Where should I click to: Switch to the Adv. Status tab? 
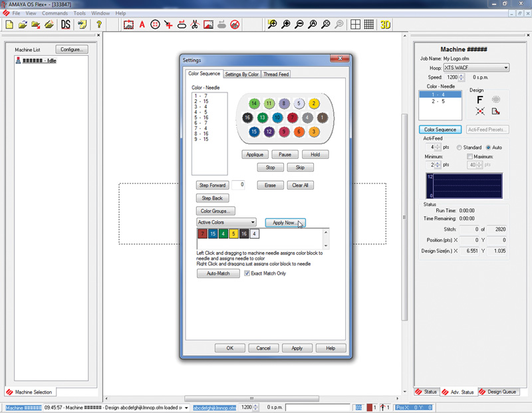[x=458, y=392]
